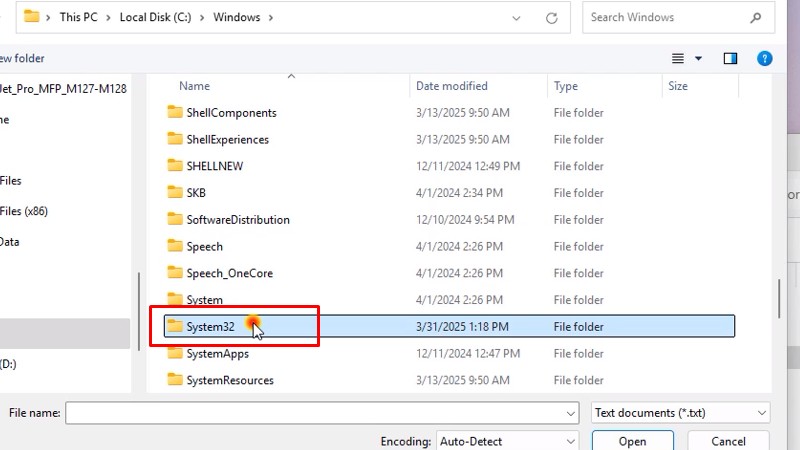Open the Text documents file type dropdown
This screenshot has height=450, width=800.
[x=763, y=413]
